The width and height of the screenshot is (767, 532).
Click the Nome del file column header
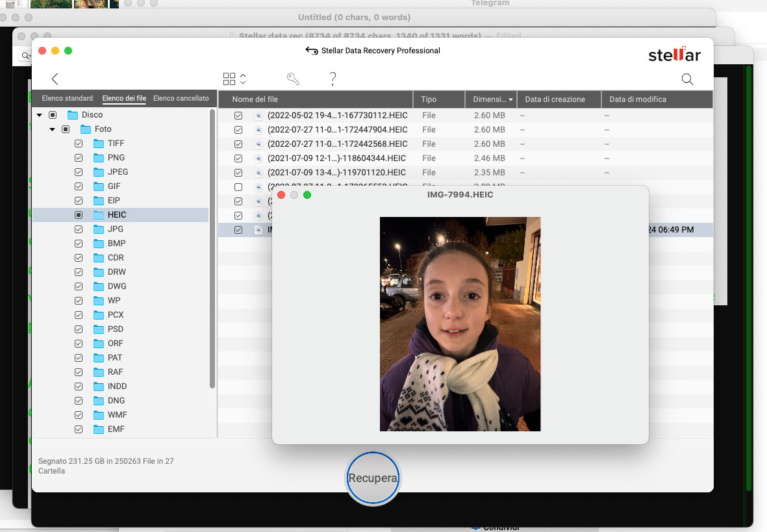(x=255, y=99)
